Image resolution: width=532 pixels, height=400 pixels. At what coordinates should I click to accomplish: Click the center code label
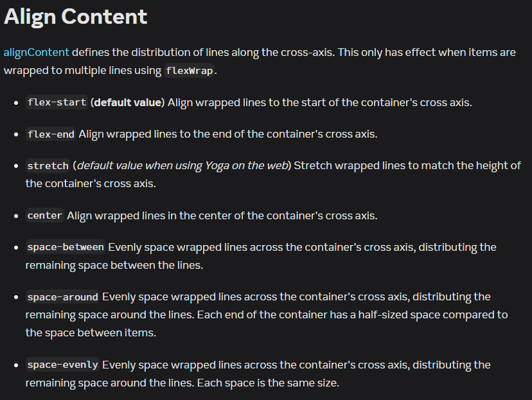click(x=45, y=215)
